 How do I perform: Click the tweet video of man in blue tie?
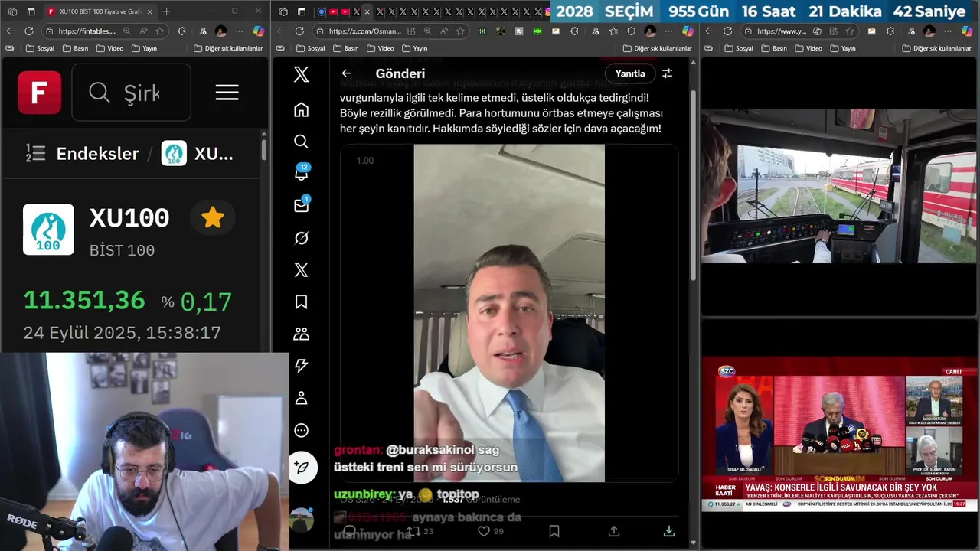(509, 313)
